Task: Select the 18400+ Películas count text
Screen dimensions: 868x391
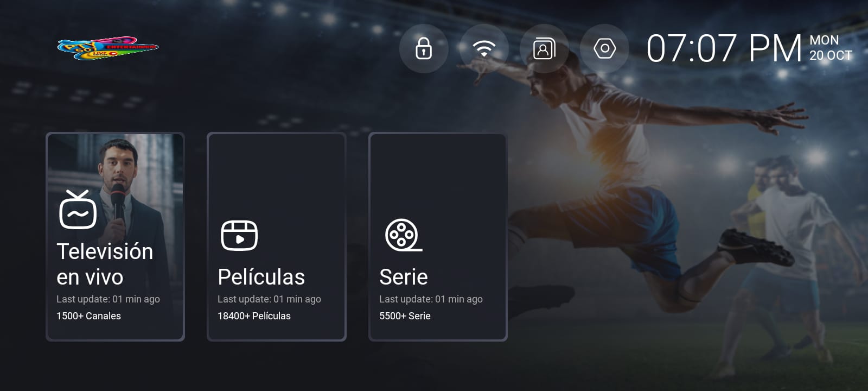Action: click(254, 316)
